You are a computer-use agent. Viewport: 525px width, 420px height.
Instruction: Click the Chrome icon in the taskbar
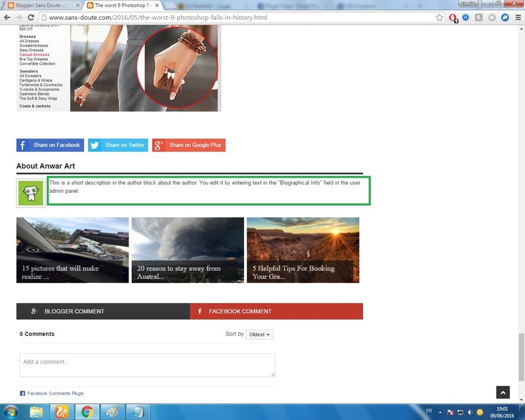87,412
